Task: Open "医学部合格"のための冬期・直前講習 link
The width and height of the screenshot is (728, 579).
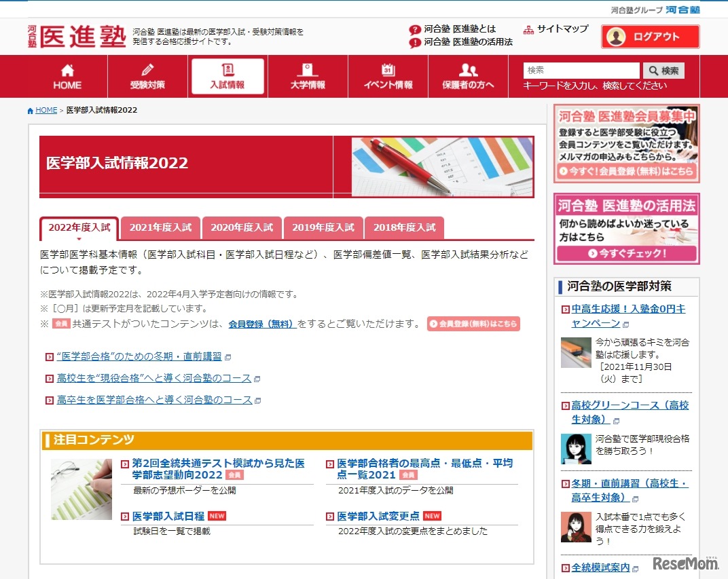Action: pos(139,356)
